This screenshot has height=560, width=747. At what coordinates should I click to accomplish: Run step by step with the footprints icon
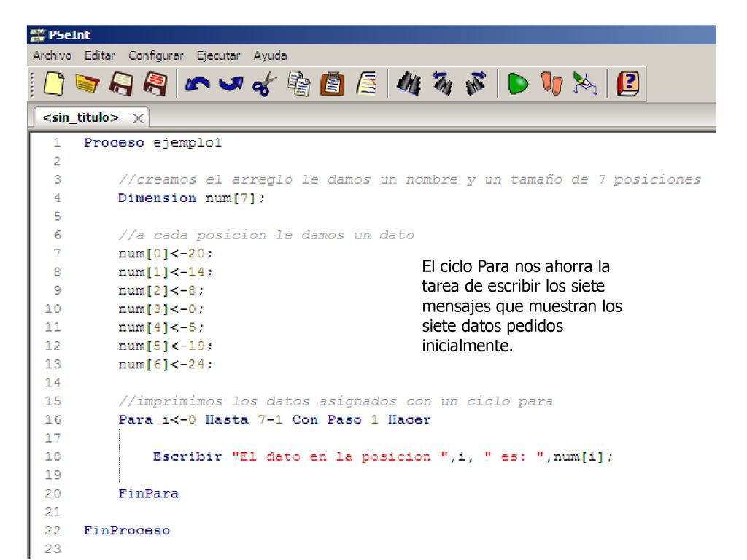pos(551,84)
